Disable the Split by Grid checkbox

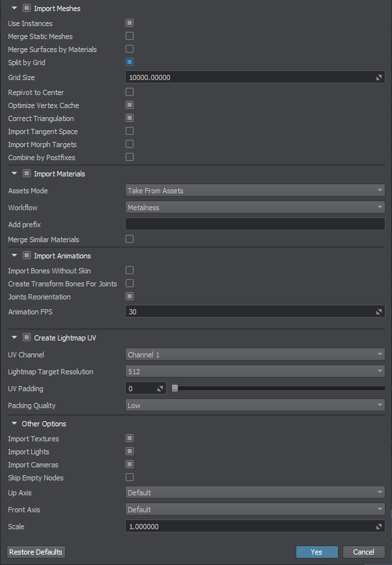pyautogui.click(x=130, y=62)
